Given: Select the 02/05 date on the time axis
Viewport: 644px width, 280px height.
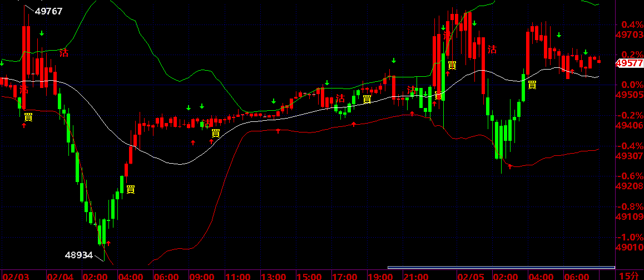Looking at the screenshot, I should point(469,276).
